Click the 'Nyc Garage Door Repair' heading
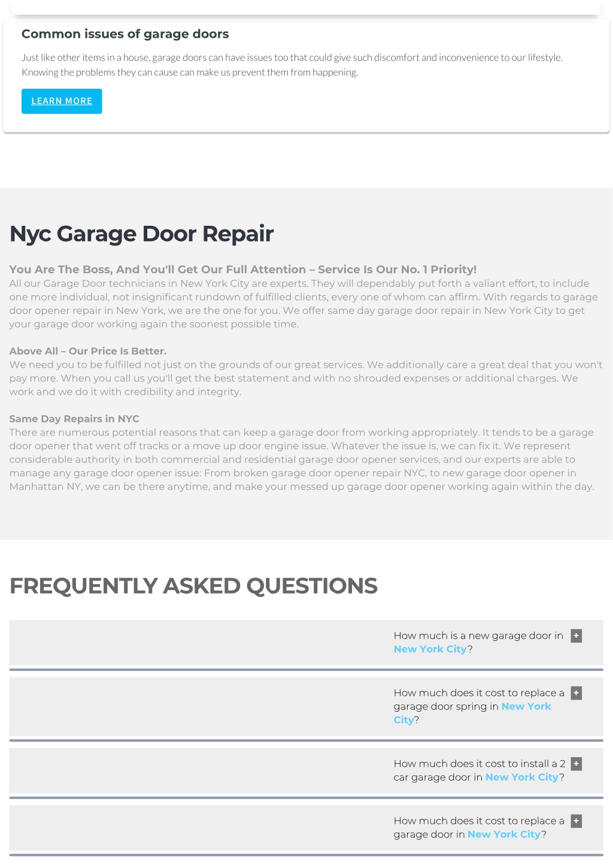 tap(141, 234)
